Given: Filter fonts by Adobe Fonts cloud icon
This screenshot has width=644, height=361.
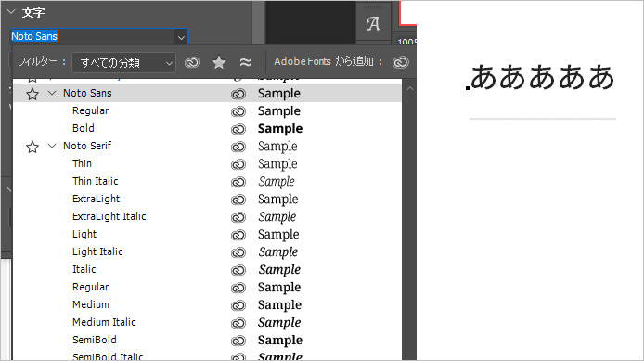Looking at the screenshot, I should [192, 62].
